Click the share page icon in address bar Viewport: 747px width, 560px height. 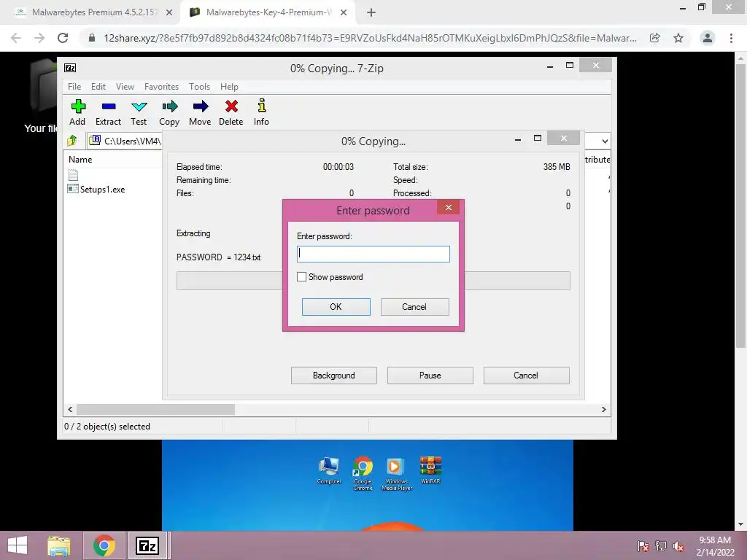[x=655, y=38]
